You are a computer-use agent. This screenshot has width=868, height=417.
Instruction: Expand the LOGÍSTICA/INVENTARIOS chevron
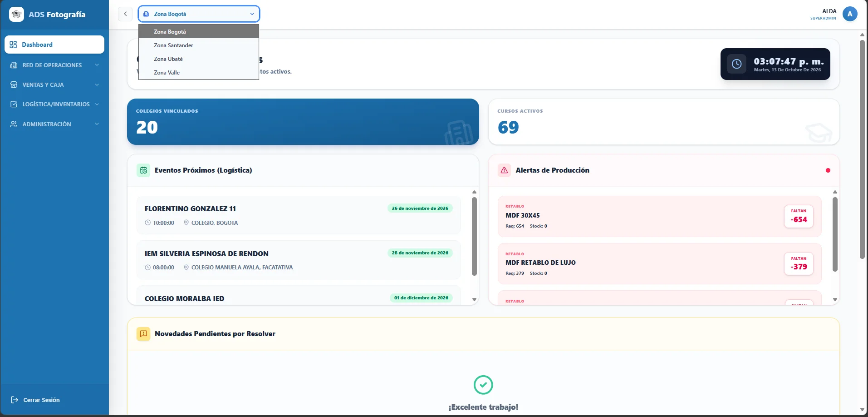click(x=97, y=104)
